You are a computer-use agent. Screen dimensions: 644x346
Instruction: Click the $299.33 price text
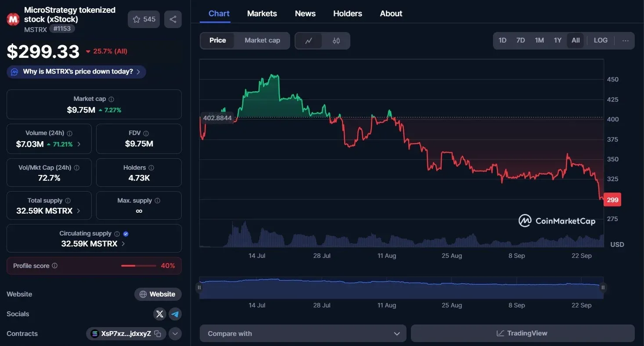[43, 52]
